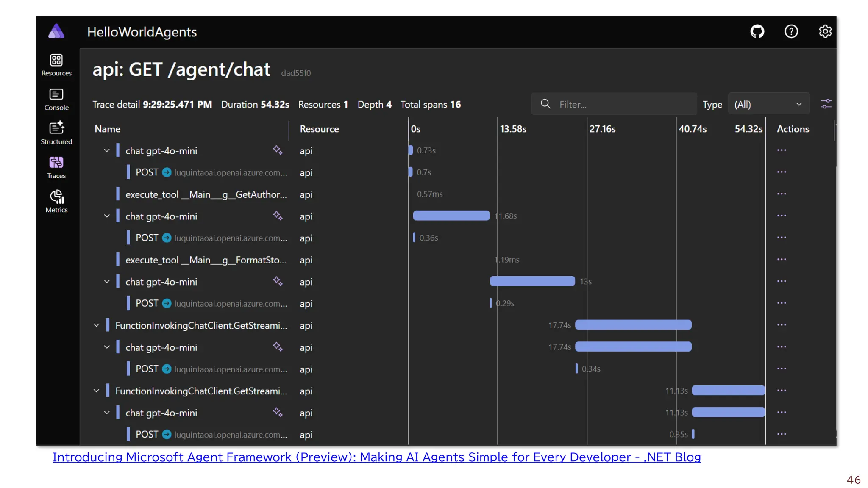Click GenAI sparkle icon on 11.13s chat row
Image resolution: width=868 pixels, height=488 pixels.
pos(278,412)
